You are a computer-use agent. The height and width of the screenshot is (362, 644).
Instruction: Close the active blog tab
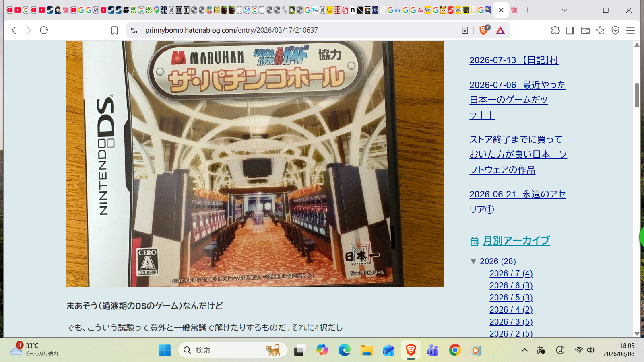tap(501, 10)
